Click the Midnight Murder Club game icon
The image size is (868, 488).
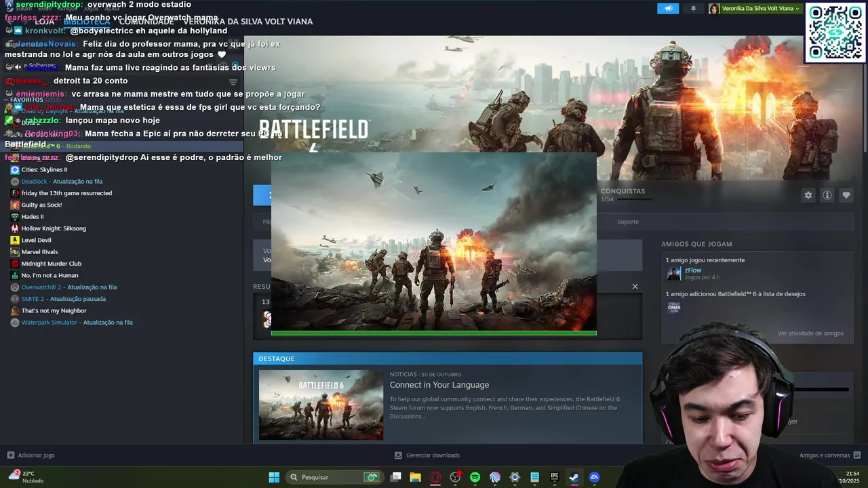15,264
